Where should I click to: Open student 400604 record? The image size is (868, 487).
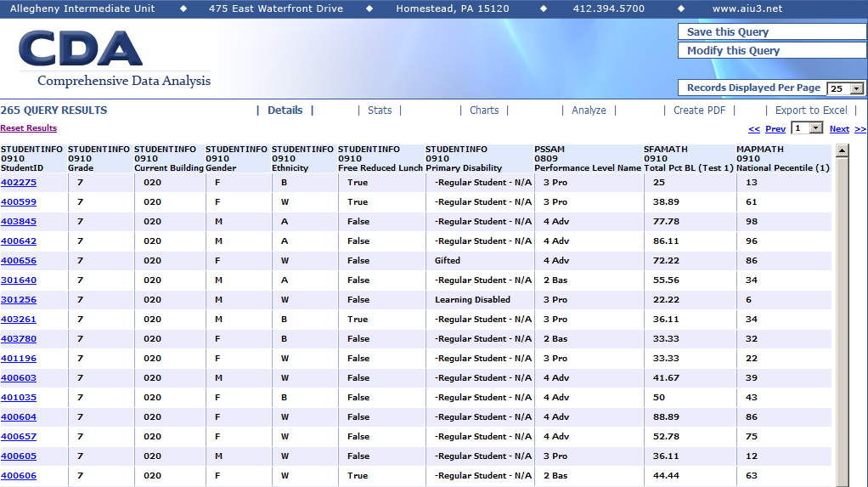coord(19,417)
